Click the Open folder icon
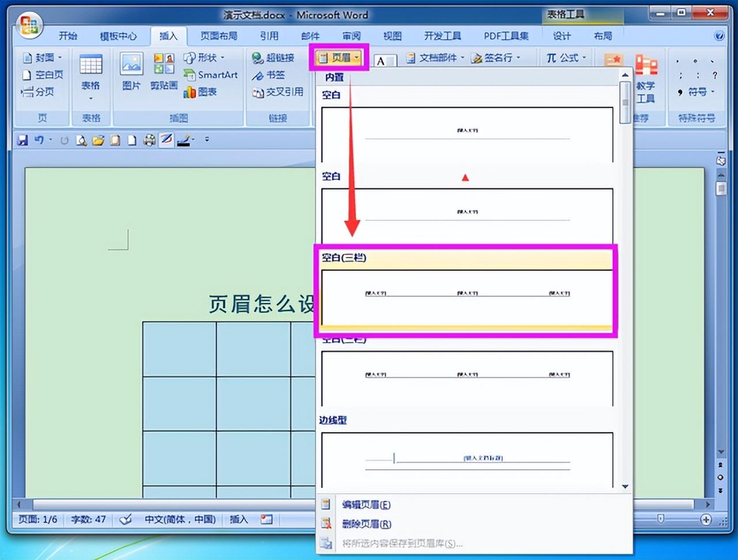 tap(99, 139)
